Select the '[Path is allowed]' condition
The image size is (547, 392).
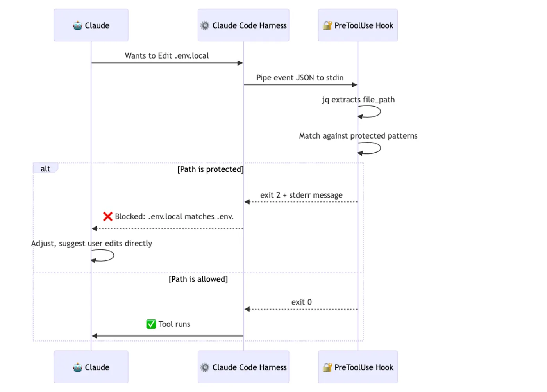tap(198, 279)
